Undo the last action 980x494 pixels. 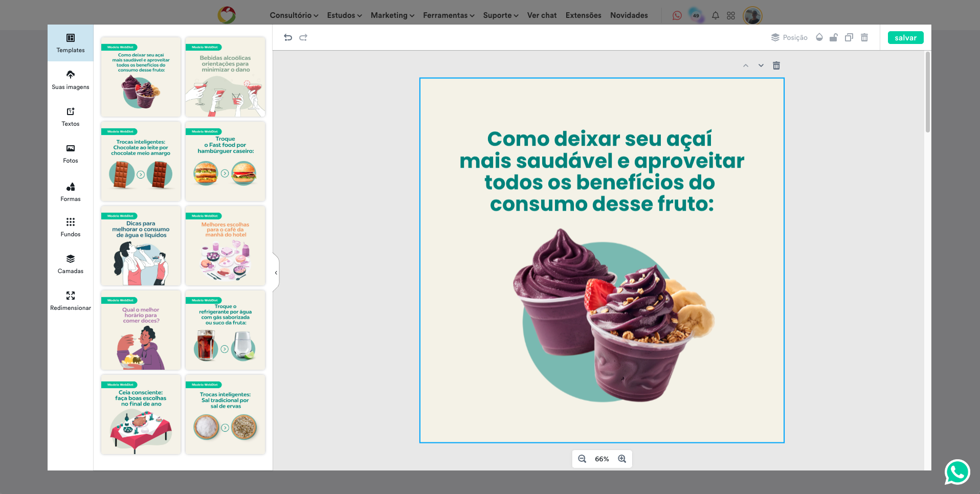pos(288,37)
